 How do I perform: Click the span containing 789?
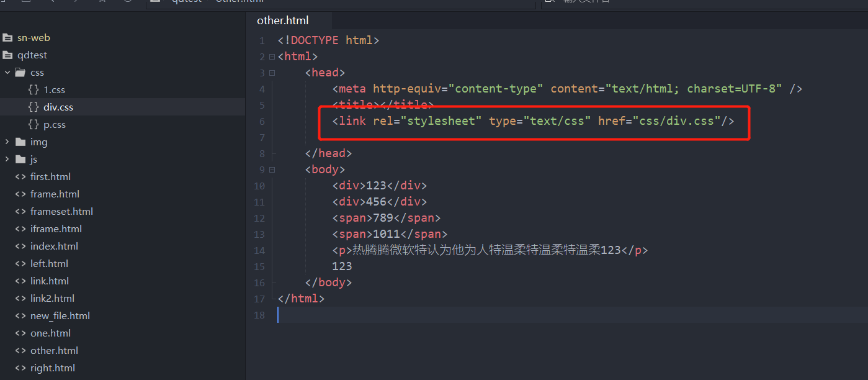pyautogui.click(x=387, y=218)
